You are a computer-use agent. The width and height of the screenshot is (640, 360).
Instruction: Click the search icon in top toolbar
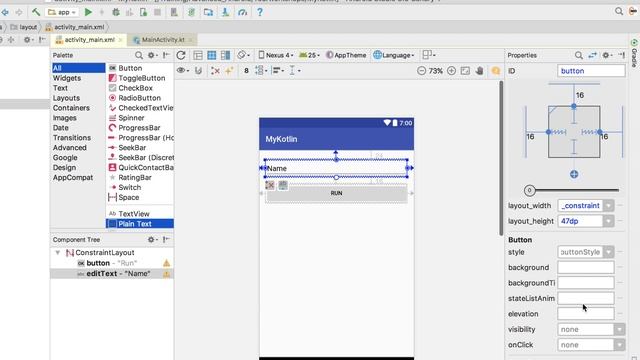[619, 12]
